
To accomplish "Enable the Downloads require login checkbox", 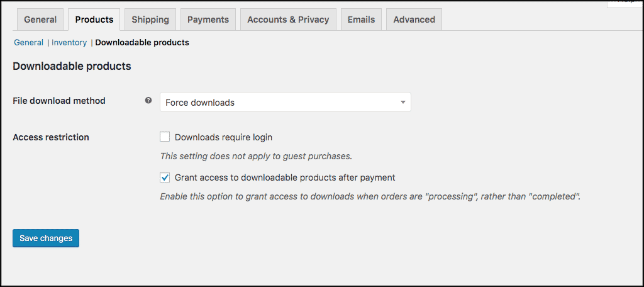I will [x=165, y=137].
